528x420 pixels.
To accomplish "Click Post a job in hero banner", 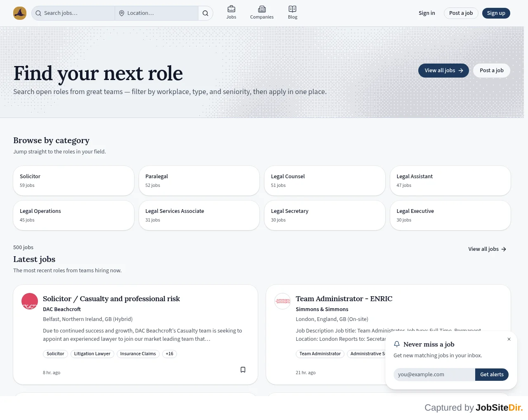I will (491, 71).
